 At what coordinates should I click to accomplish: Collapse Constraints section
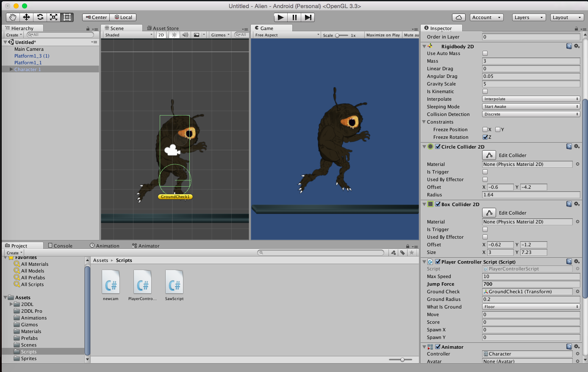coord(424,122)
